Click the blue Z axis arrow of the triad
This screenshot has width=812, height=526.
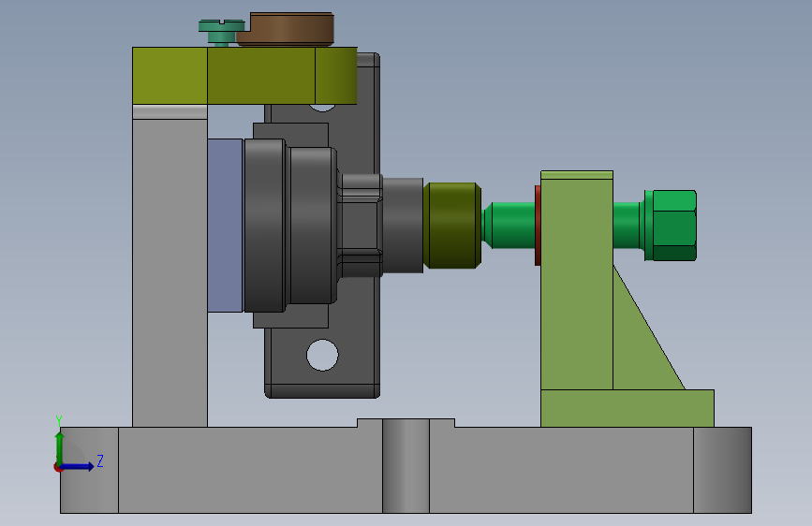77,466
